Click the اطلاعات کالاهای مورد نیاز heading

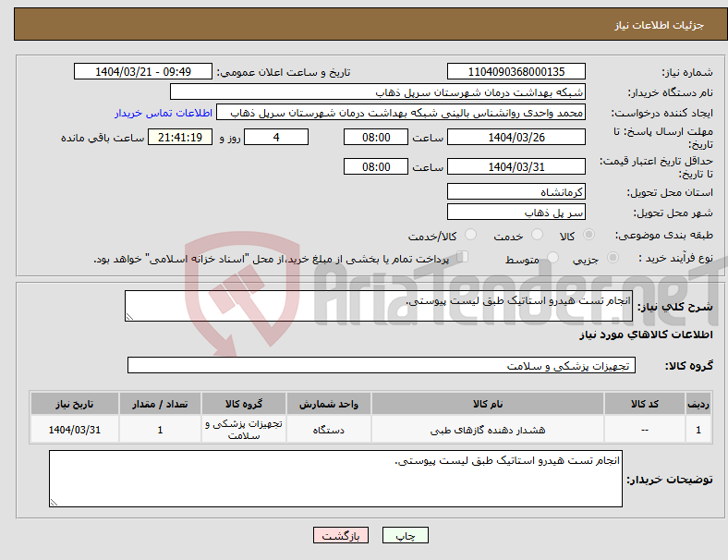[x=646, y=335]
